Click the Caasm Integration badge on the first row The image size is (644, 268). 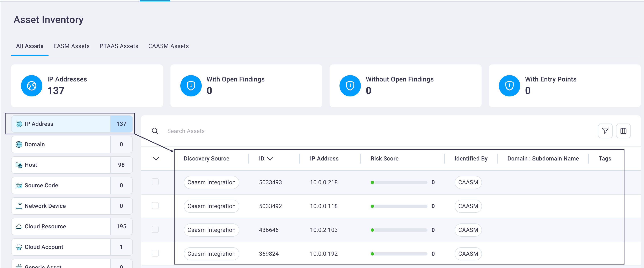211,182
